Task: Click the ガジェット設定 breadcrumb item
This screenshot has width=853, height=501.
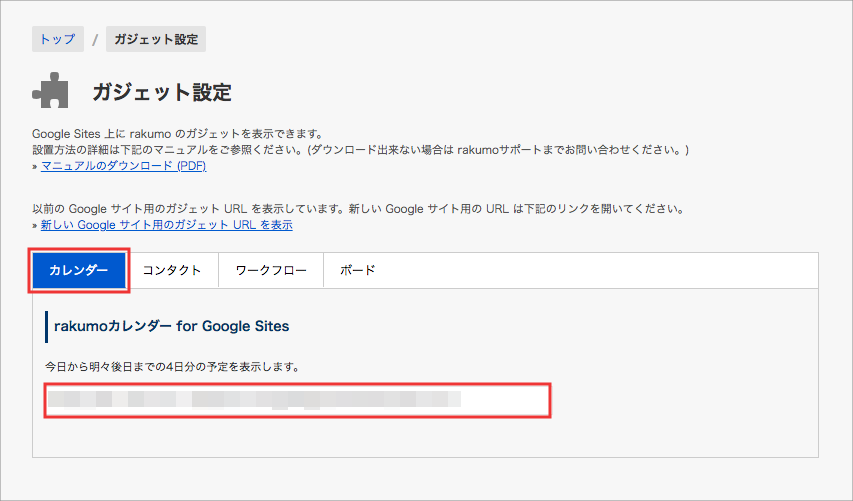Action: tap(156, 39)
